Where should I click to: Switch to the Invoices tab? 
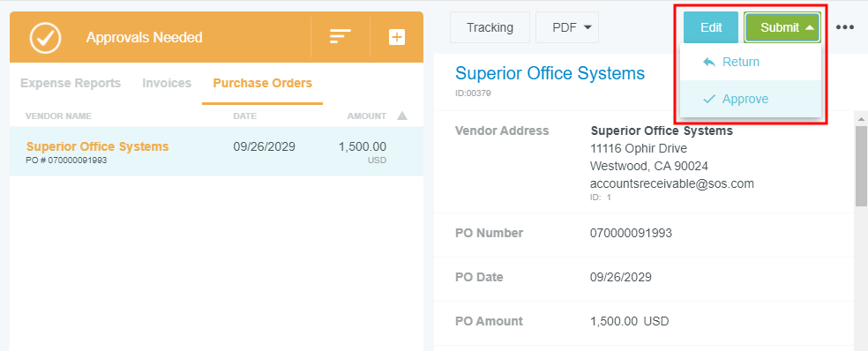167,84
